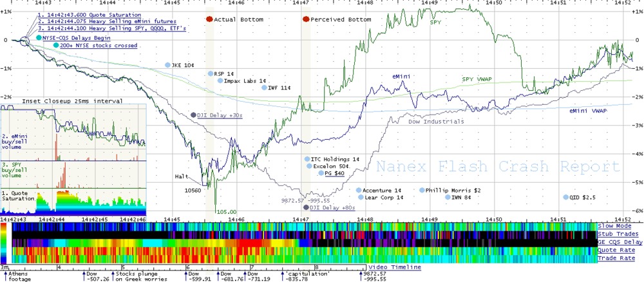The image size is (644, 282).
Task: Click the teal NYSE-CQS Delays Begin dot
Action: pos(39,38)
